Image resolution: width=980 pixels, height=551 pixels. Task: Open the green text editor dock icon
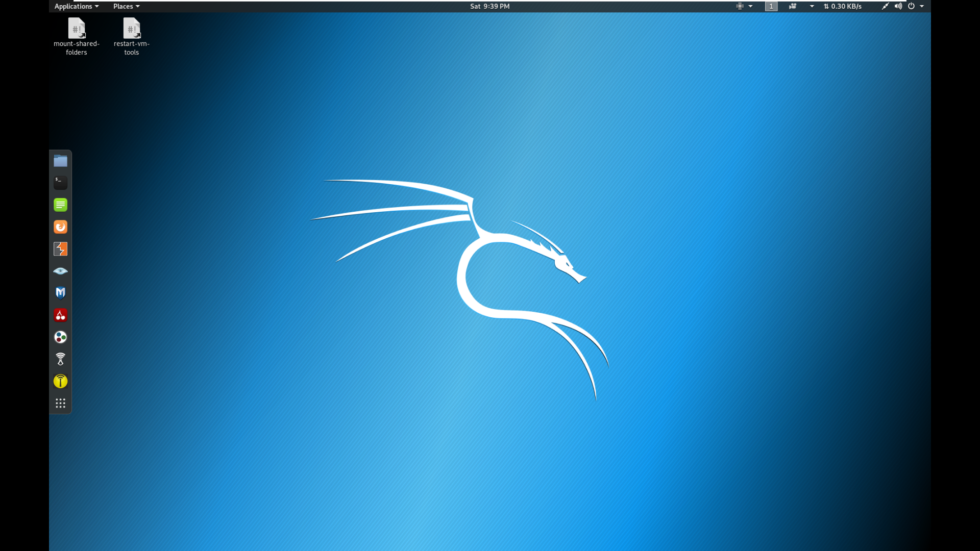tap(60, 205)
